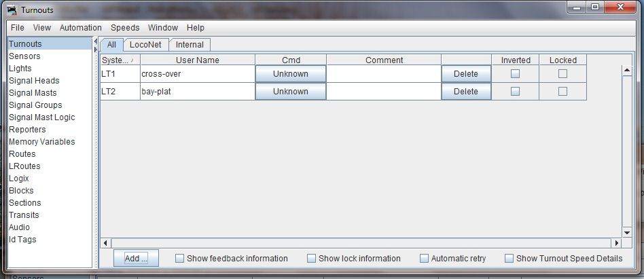
Task: Click the horizontal scroll right arrow
Action: click(x=616, y=243)
